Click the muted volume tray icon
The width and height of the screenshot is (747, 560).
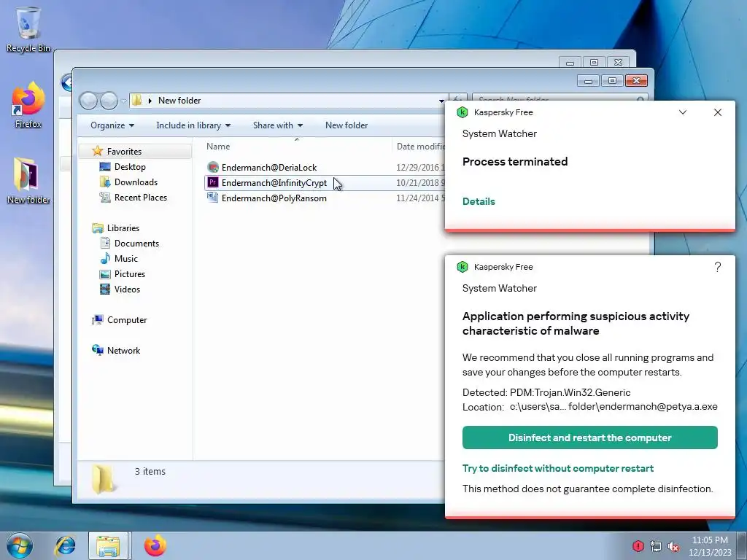coord(673,546)
